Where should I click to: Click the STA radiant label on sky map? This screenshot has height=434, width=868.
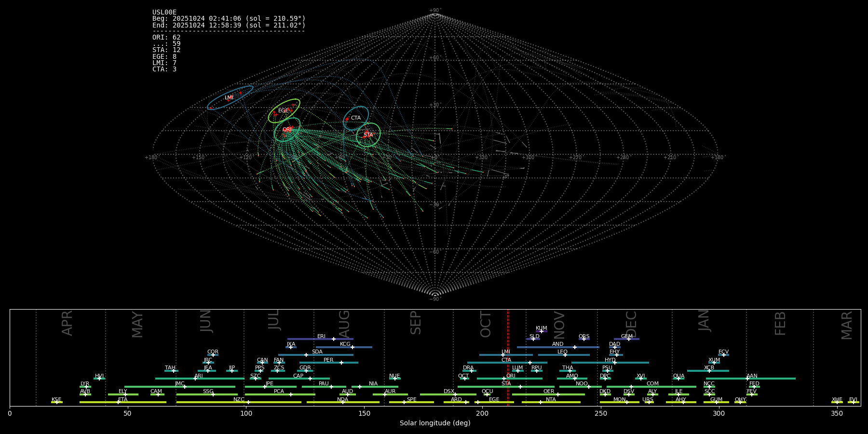(368, 136)
